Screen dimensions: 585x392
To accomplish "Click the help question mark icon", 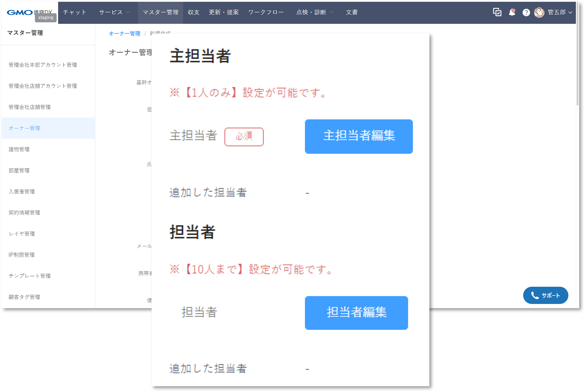I will [x=526, y=12].
